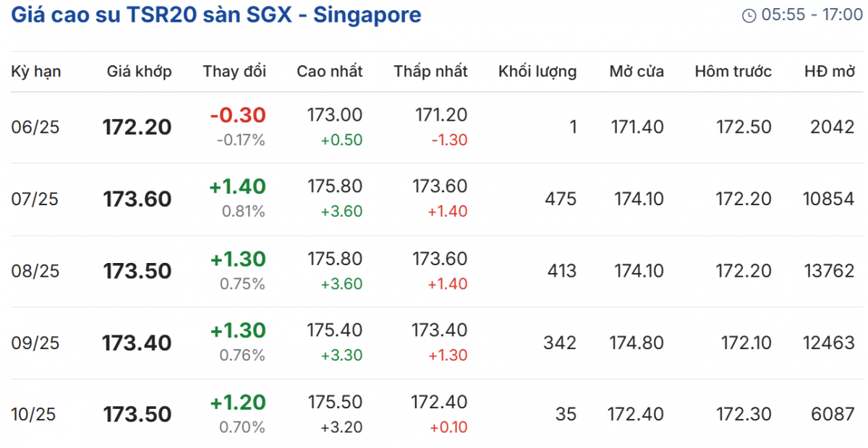The height and width of the screenshot is (448, 868).
Task: Click the 'Cao nhất' column header
Action: pyautogui.click(x=330, y=72)
